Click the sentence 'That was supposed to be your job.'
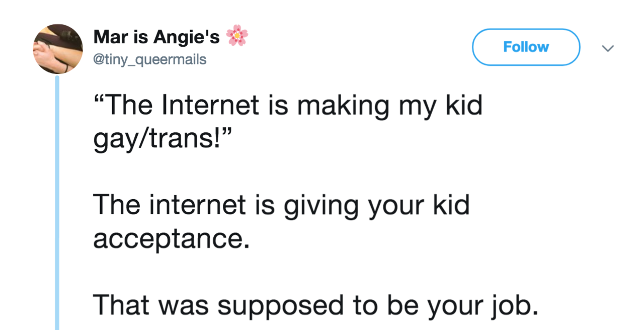This screenshot has width=644, height=330. 315,305
